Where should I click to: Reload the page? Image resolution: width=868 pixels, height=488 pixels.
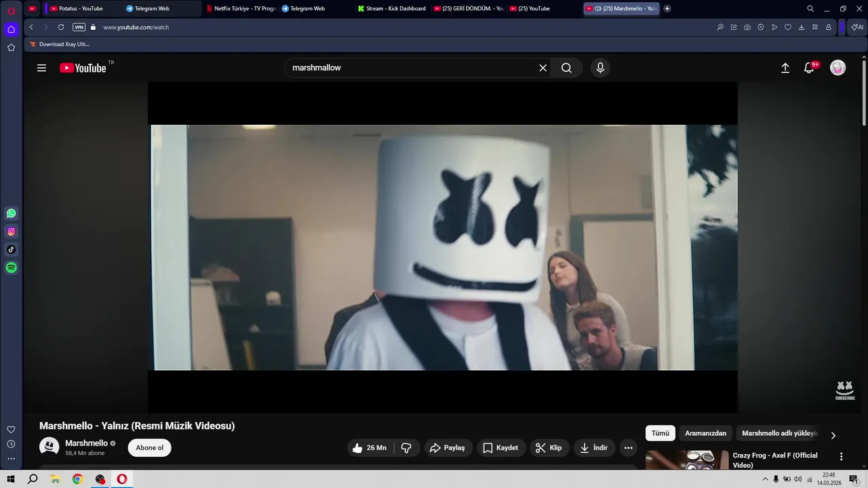coord(61,27)
